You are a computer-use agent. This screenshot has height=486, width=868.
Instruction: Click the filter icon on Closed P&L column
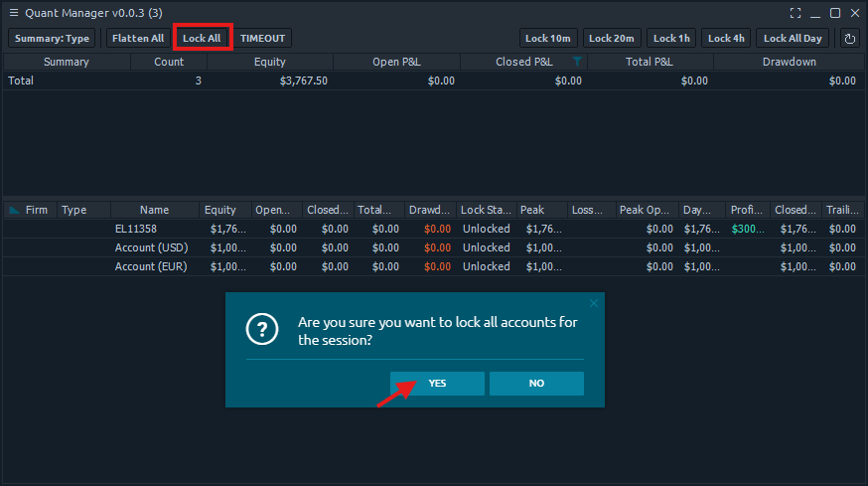[x=577, y=62]
